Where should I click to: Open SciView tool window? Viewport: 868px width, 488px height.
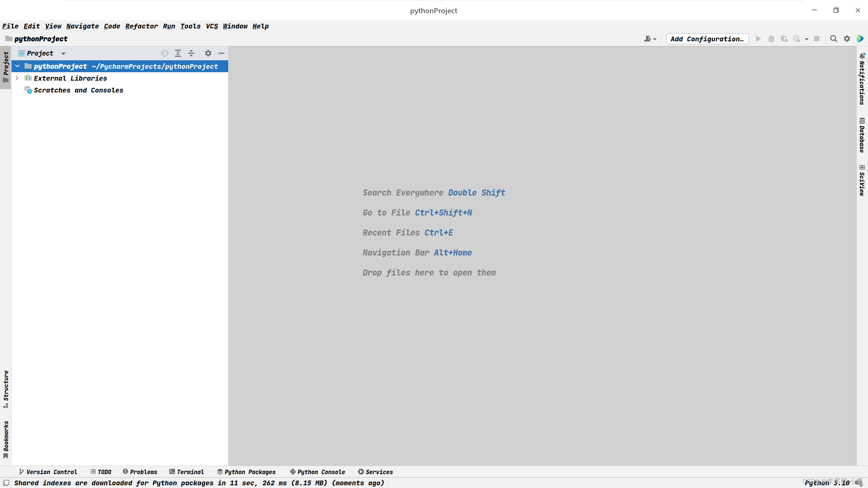(x=862, y=180)
